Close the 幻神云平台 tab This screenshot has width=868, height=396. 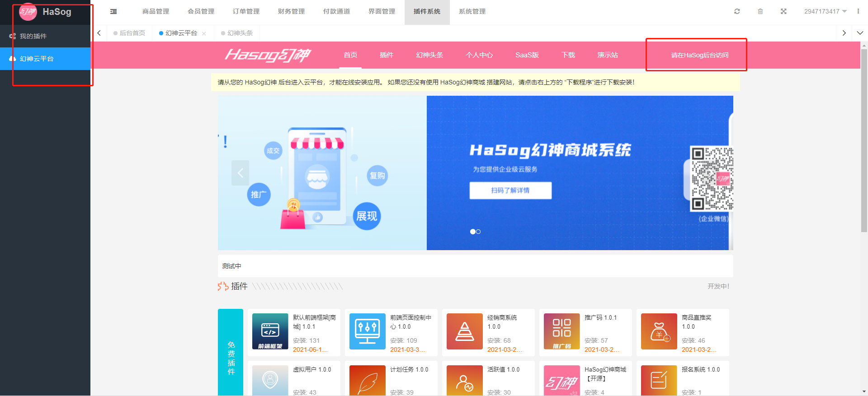point(204,33)
